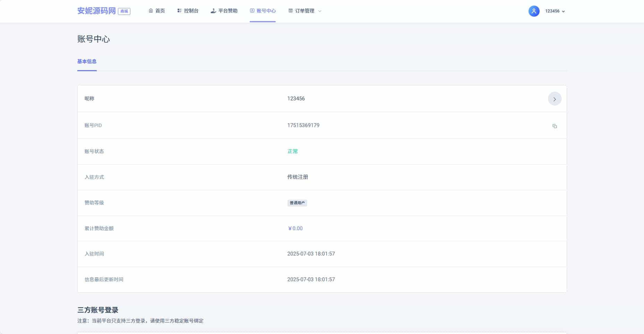Click the 普通用户 sponsor level badge
This screenshot has width=644, height=334.
(297, 203)
